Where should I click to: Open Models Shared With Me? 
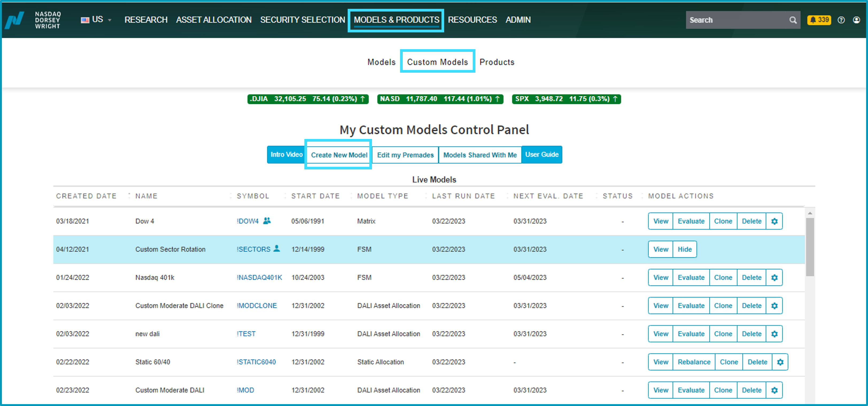click(x=480, y=155)
